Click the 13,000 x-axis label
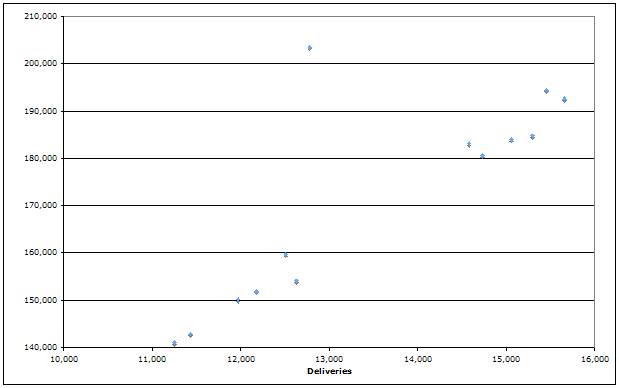 pos(329,359)
